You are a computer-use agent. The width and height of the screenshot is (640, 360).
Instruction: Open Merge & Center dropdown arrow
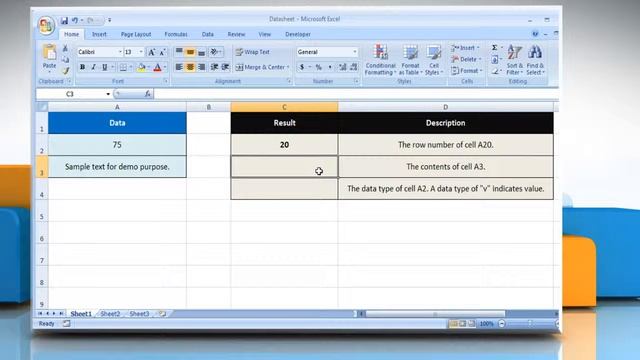(288, 67)
